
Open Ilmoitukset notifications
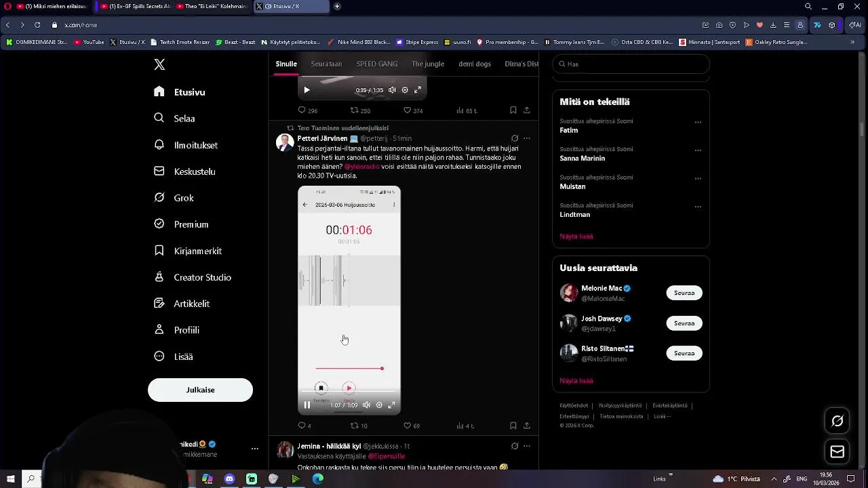pyautogui.click(x=186, y=145)
